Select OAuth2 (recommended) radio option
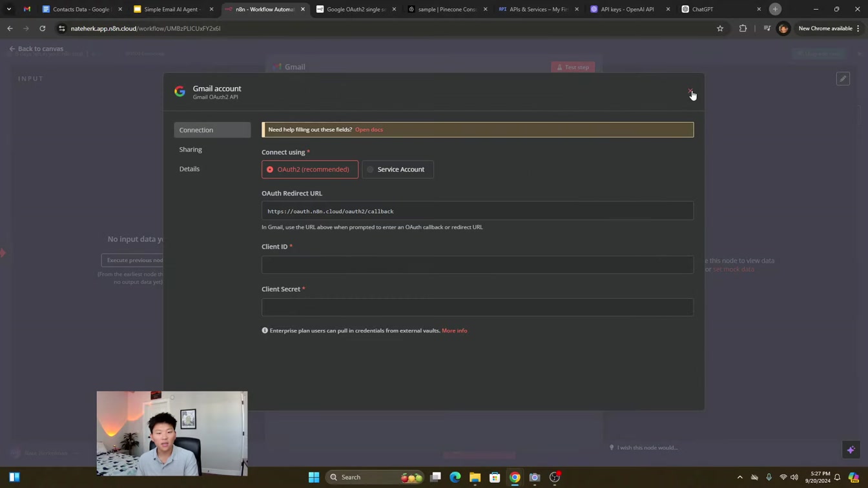The width and height of the screenshot is (868, 488). click(x=310, y=169)
